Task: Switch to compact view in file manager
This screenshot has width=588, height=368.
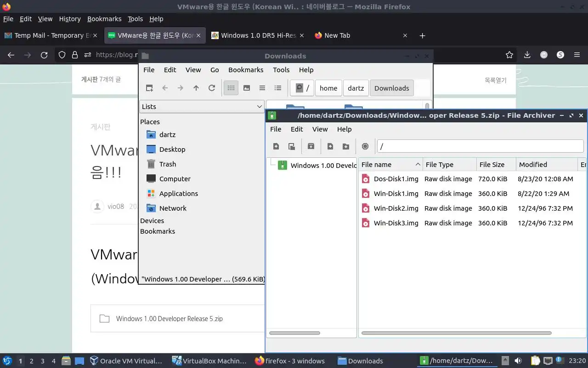Action: click(262, 88)
